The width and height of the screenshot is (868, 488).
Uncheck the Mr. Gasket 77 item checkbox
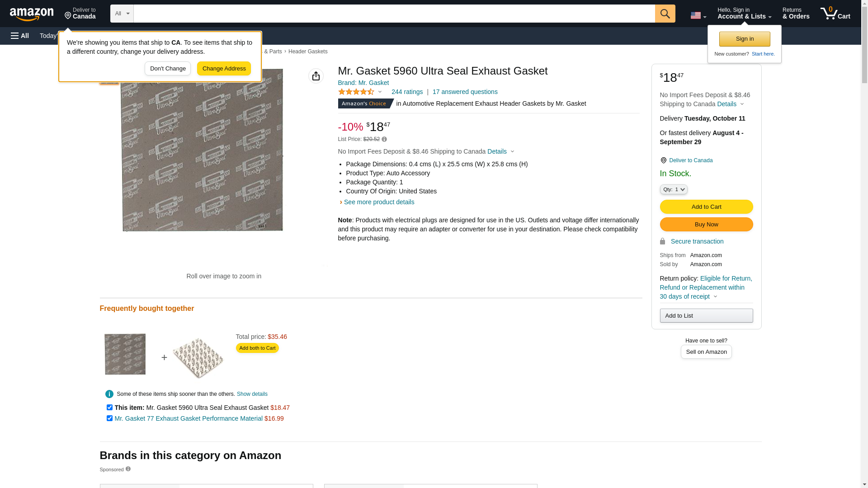109,418
